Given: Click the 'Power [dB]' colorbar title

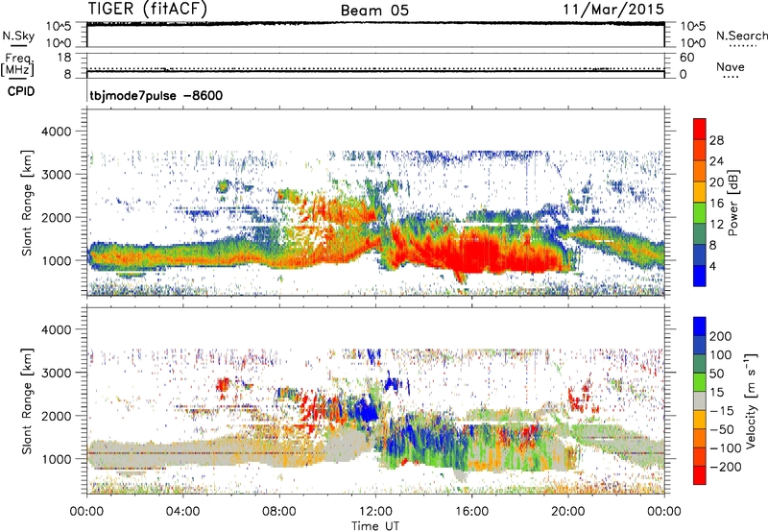Looking at the screenshot, I should coord(733,203).
